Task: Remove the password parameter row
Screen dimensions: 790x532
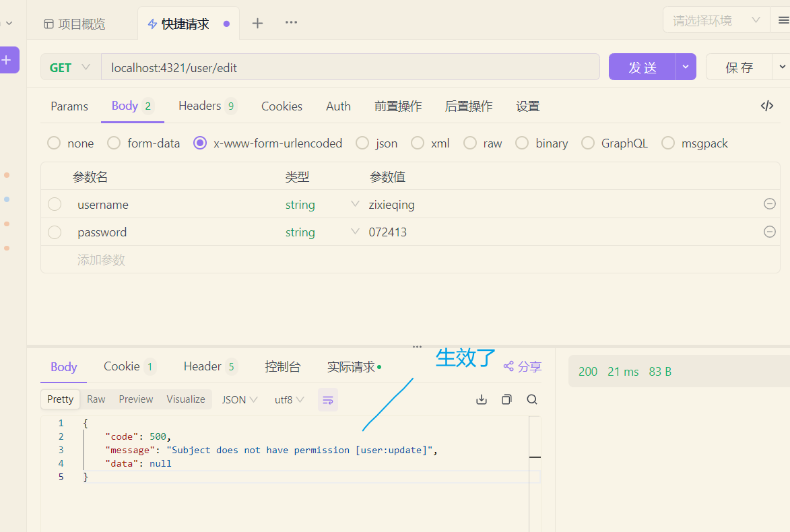Action: tap(769, 231)
